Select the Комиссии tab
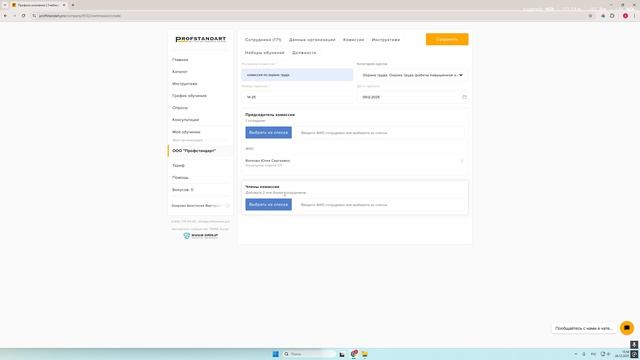 click(x=353, y=40)
